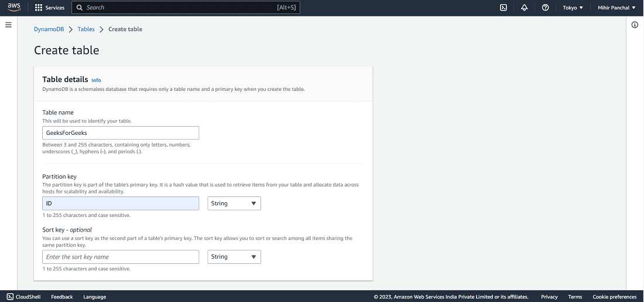Screen dimensions: 644x302
Task: Click the Table name field with GeeksForGeeks
Action: coord(121,133)
